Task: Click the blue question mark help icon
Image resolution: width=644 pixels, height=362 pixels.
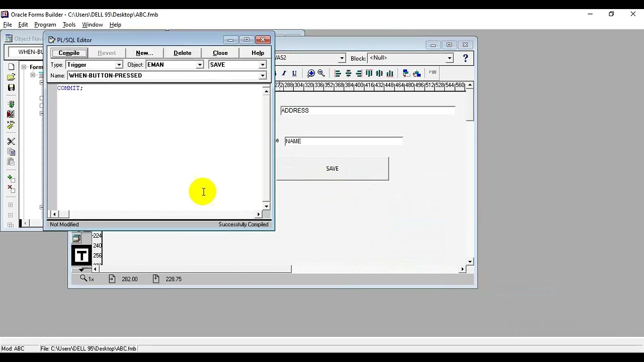Action: coord(465,58)
